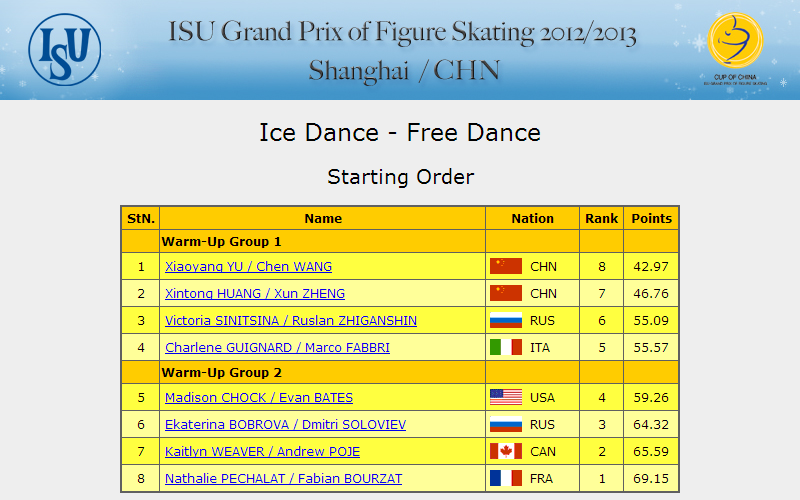
Task: Click the Points column header
Action: coord(651,218)
